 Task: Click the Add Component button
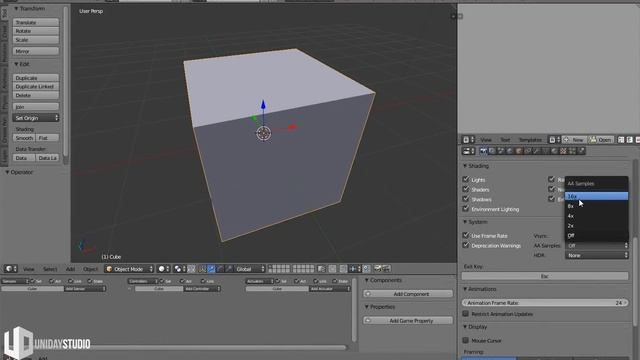point(408,293)
